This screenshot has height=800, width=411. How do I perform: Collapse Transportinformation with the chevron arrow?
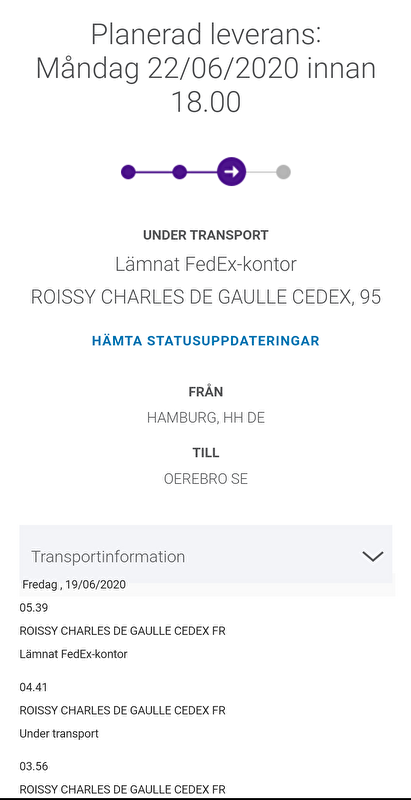pyautogui.click(x=373, y=556)
